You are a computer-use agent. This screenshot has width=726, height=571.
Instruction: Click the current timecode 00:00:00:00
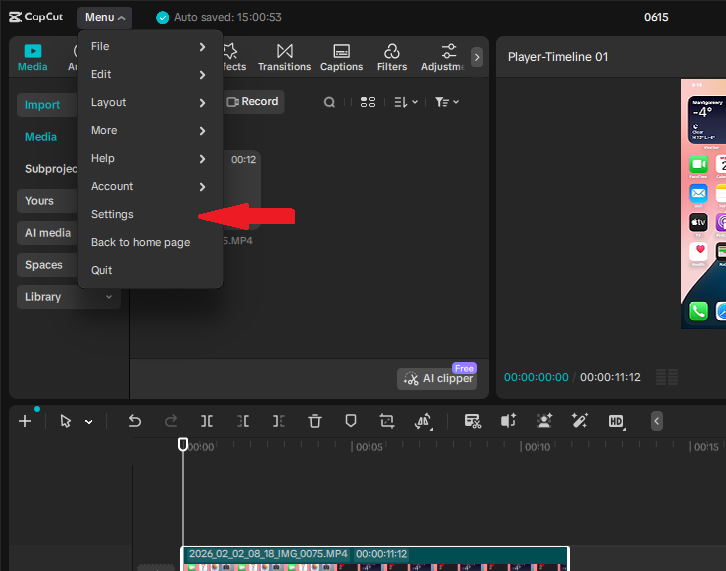536,377
